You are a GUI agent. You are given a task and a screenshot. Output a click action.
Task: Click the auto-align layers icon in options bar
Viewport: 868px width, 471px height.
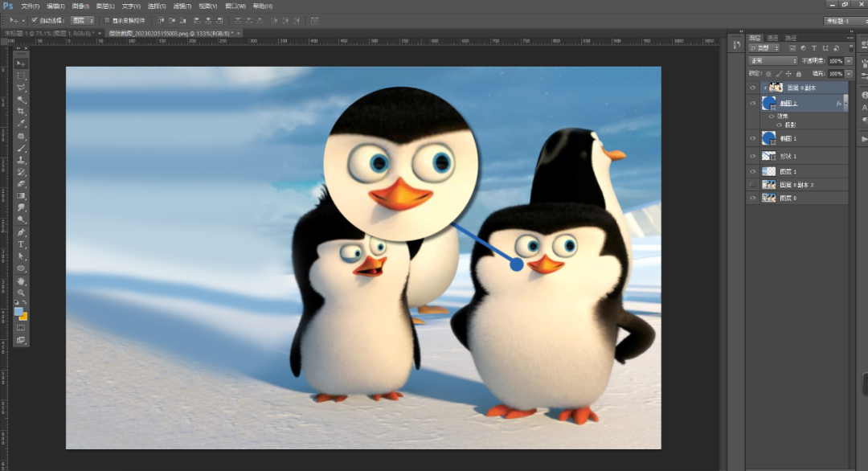[x=314, y=20]
